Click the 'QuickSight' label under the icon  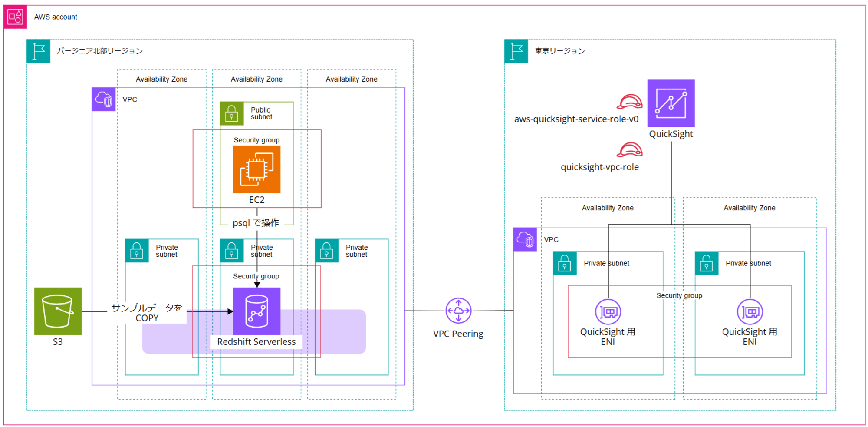(x=671, y=134)
